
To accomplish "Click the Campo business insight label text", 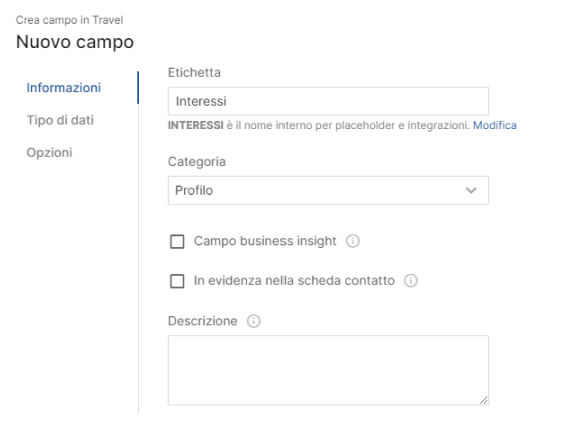I will [x=265, y=241].
